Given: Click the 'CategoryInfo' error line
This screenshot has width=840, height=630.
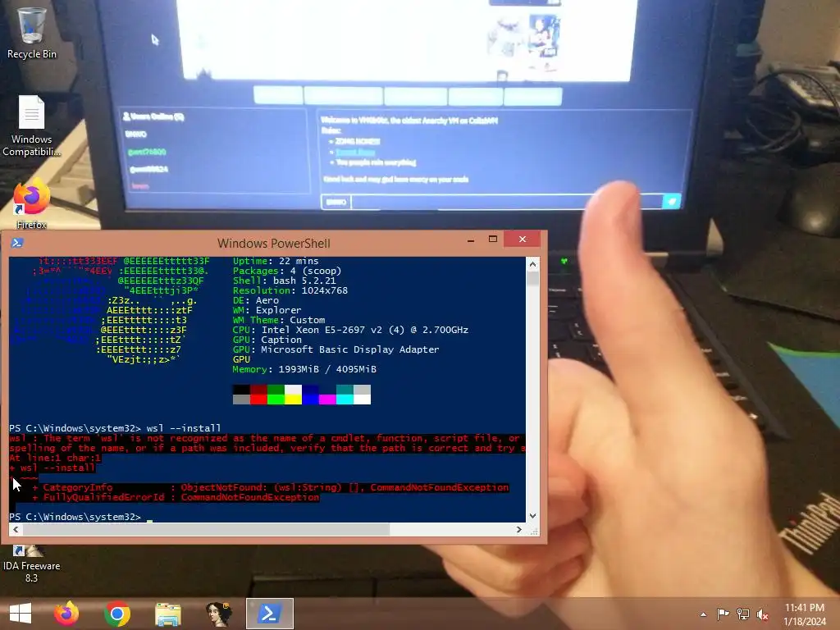Looking at the screenshot, I should tap(271, 487).
